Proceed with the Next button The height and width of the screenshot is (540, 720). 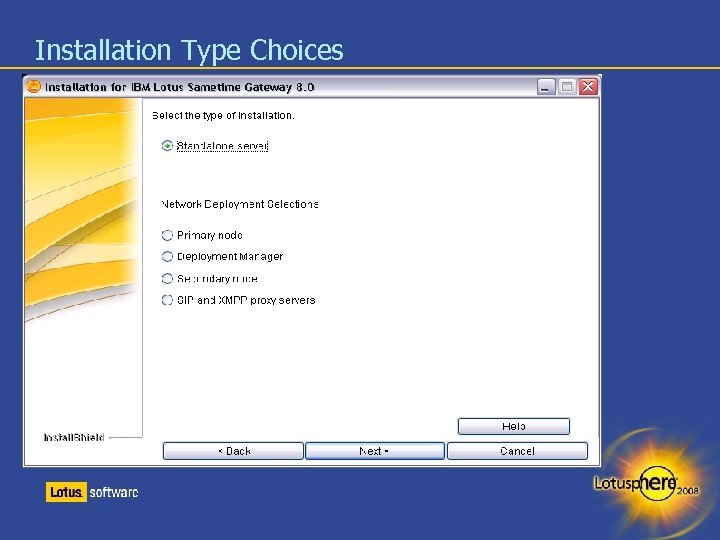click(x=375, y=451)
